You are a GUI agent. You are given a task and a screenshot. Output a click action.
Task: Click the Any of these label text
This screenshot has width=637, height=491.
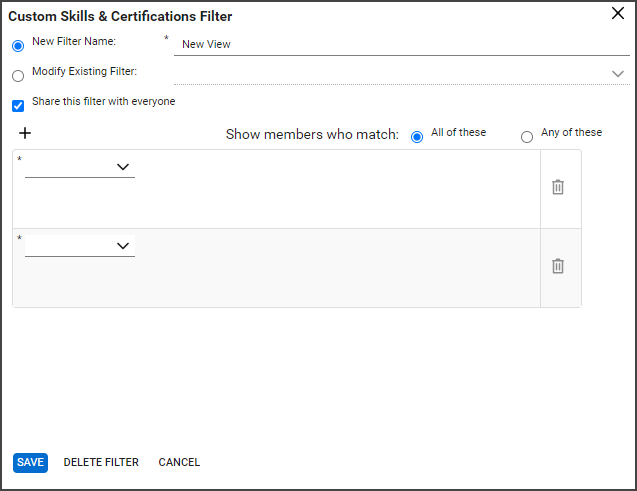571,132
